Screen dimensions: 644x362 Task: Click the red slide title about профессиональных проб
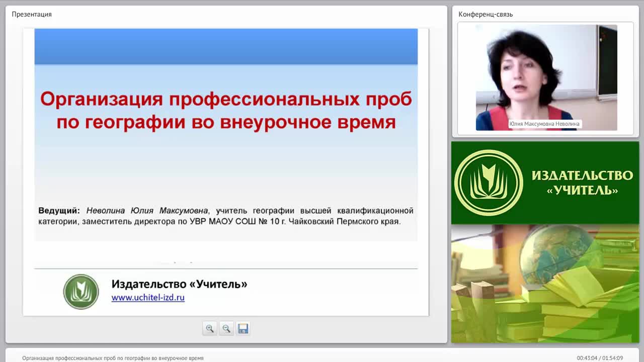(x=226, y=111)
